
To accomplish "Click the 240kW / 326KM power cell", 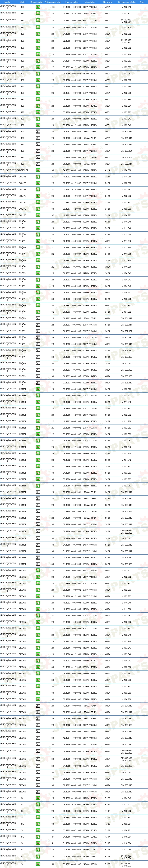I will [90, 864].
